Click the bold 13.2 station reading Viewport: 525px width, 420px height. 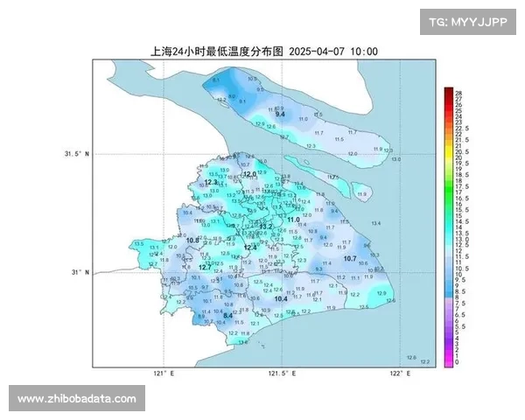tap(266, 227)
